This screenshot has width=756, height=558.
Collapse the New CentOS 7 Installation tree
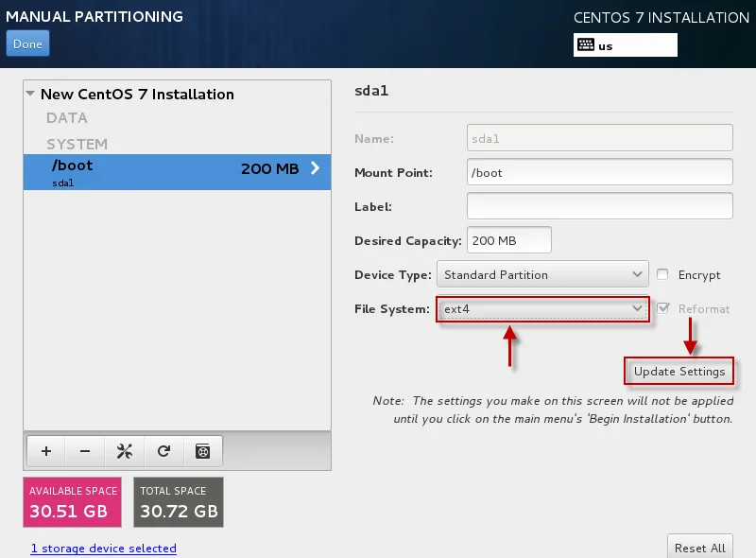(x=31, y=95)
